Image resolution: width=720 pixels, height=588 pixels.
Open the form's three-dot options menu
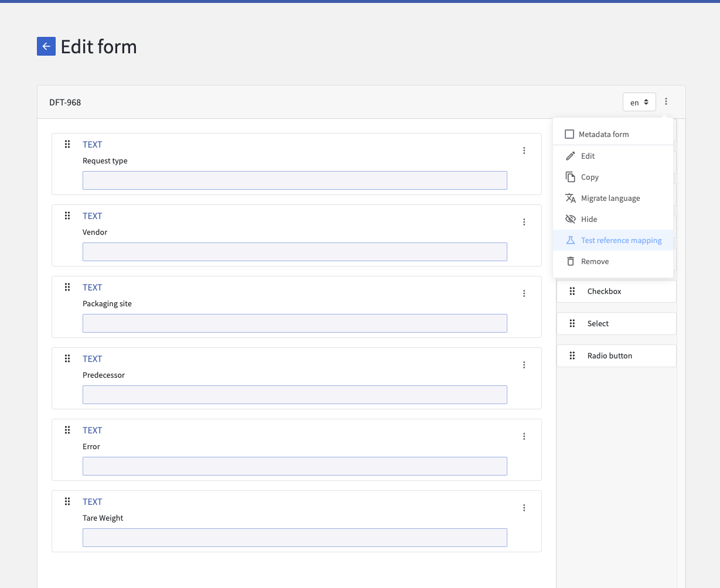[x=666, y=102]
